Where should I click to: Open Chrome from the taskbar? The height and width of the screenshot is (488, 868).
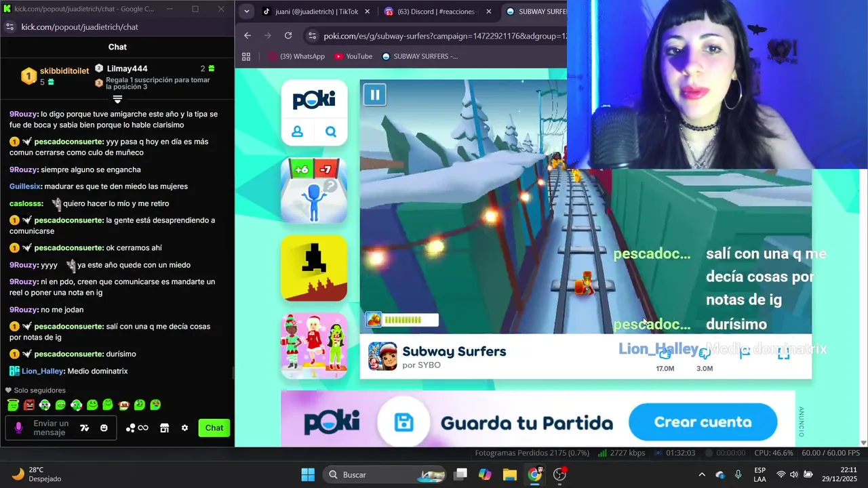pos(535,474)
